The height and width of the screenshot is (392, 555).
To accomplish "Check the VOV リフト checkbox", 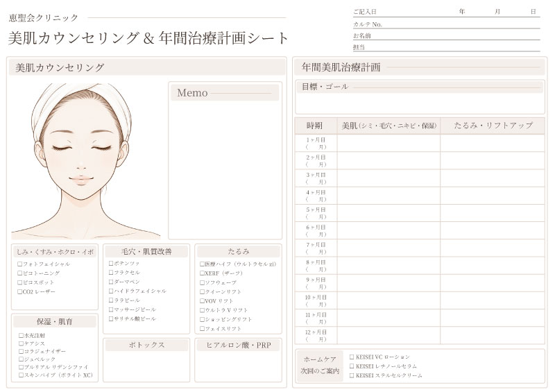I will pyautogui.click(x=202, y=301).
